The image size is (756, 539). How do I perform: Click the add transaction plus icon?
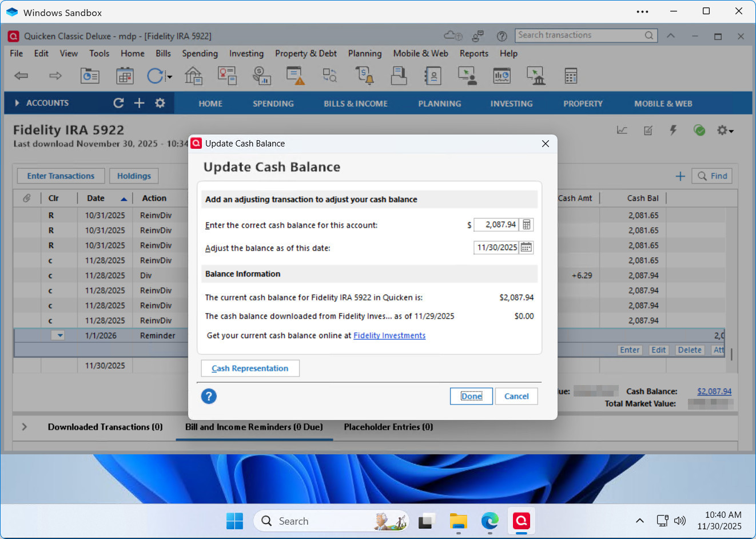pyautogui.click(x=681, y=176)
